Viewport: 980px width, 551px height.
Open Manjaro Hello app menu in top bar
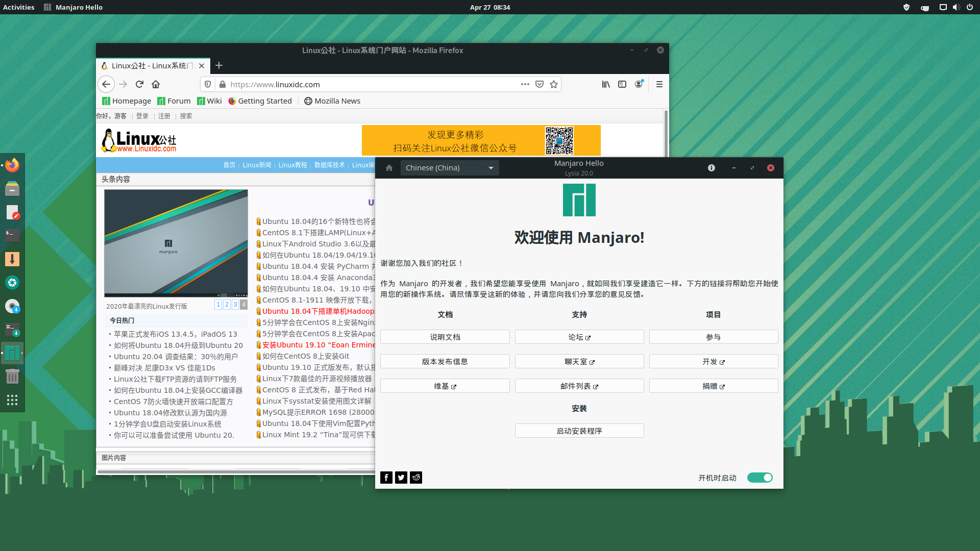point(73,7)
